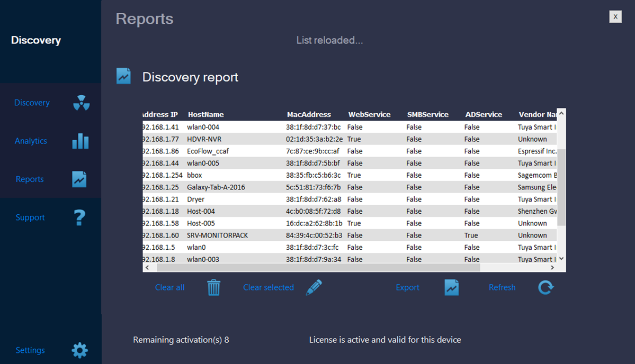Viewport: 635px width, 364px height.
Task: Sort by WebService column header
Action: pyautogui.click(x=369, y=114)
